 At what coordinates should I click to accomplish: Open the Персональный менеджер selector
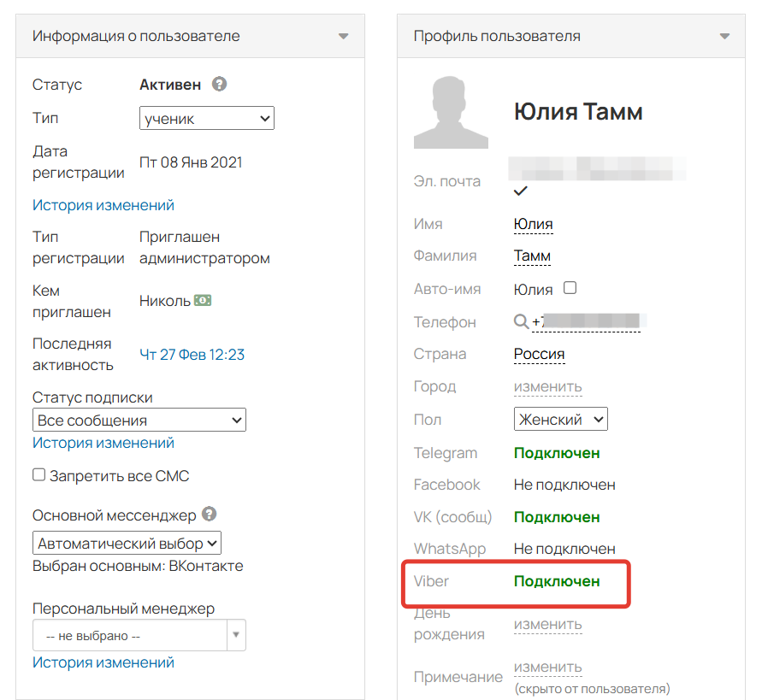(x=139, y=636)
